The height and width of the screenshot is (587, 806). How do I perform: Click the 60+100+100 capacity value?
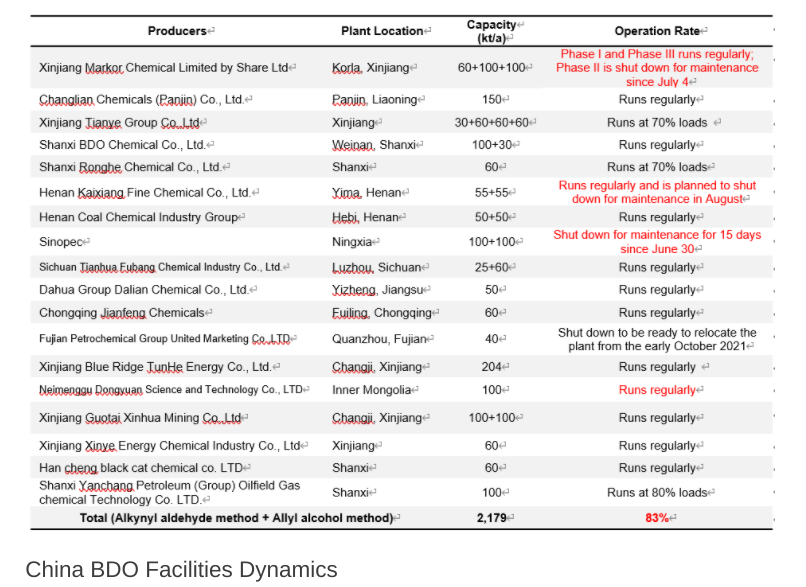tap(491, 68)
